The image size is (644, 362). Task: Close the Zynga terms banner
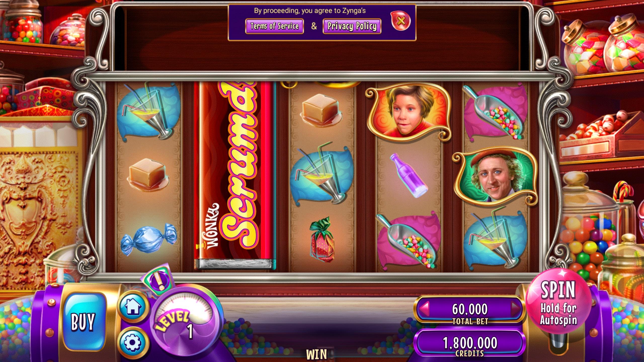(x=401, y=21)
